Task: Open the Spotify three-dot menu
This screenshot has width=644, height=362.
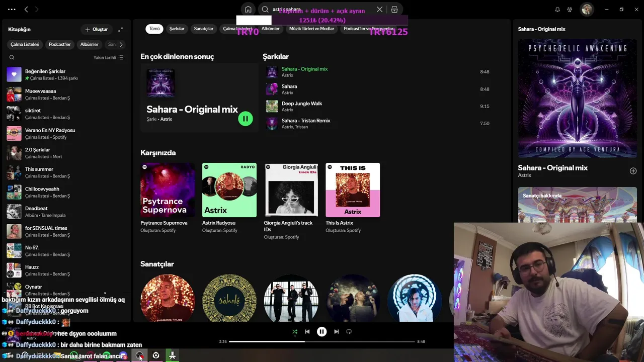Action: (12, 9)
